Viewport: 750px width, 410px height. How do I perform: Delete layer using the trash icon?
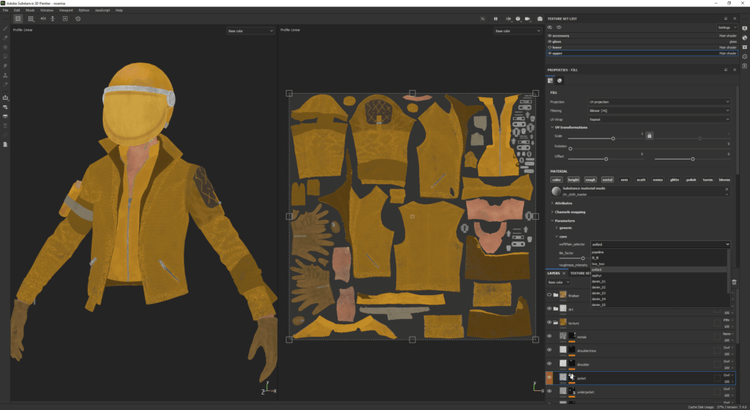tap(733, 282)
